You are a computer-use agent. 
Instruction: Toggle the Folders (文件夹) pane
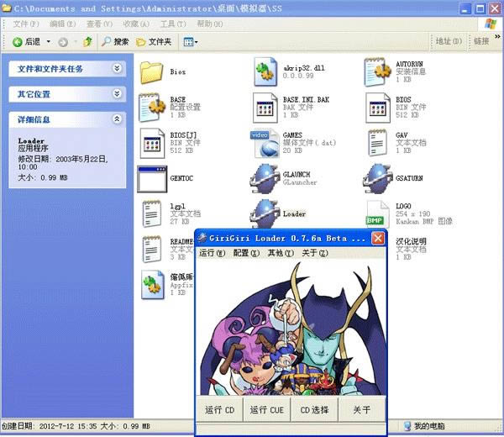(154, 42)
